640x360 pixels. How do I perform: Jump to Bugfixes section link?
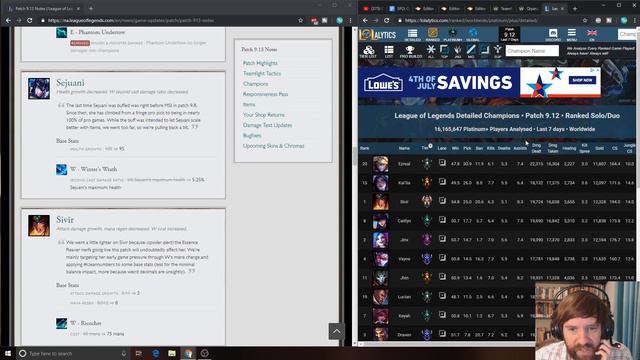[x=252, y=136]
